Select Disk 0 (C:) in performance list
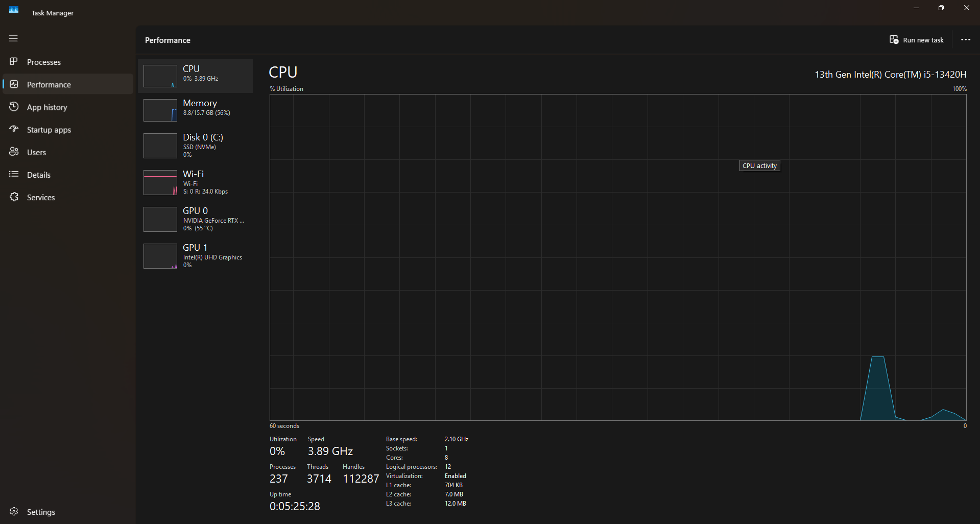 click(195, 146)
